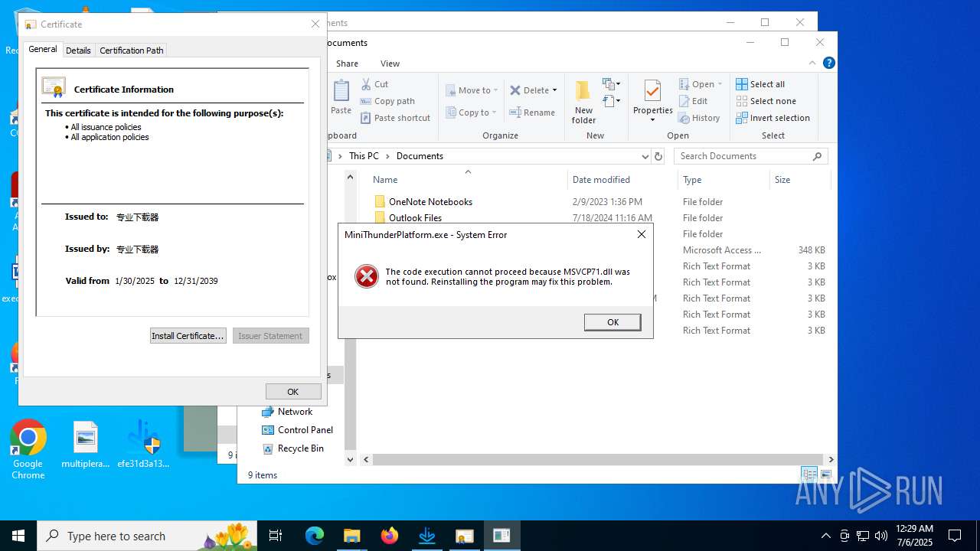Select the Outlook Files folder
This screenshot has height=551, width=980.
pos(415,218)
